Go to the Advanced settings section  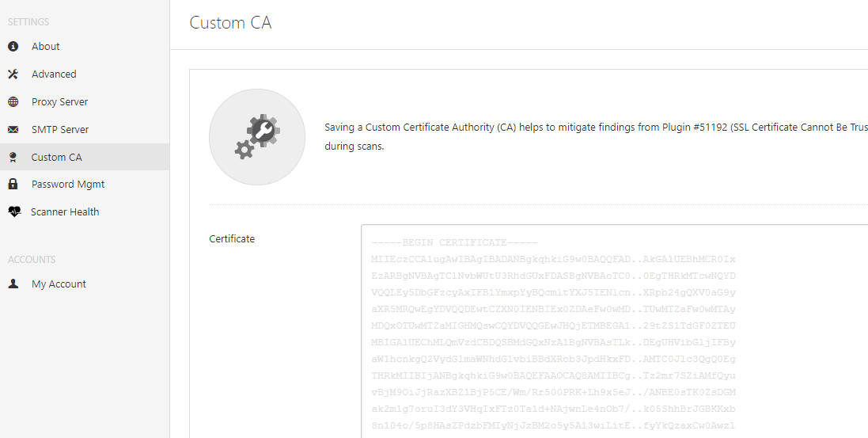click(54, 74)
